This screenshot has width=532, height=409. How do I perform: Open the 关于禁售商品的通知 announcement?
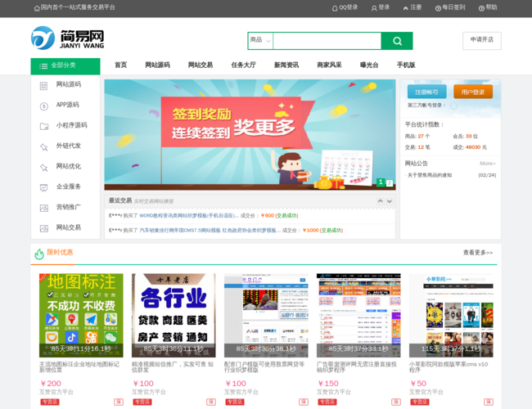point(430,175)
